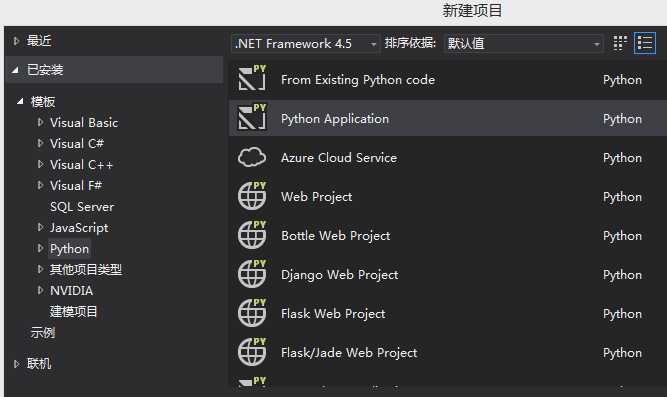667x397 pixels.
Task: Switch to medium icons list view
Action: [644, 43]
